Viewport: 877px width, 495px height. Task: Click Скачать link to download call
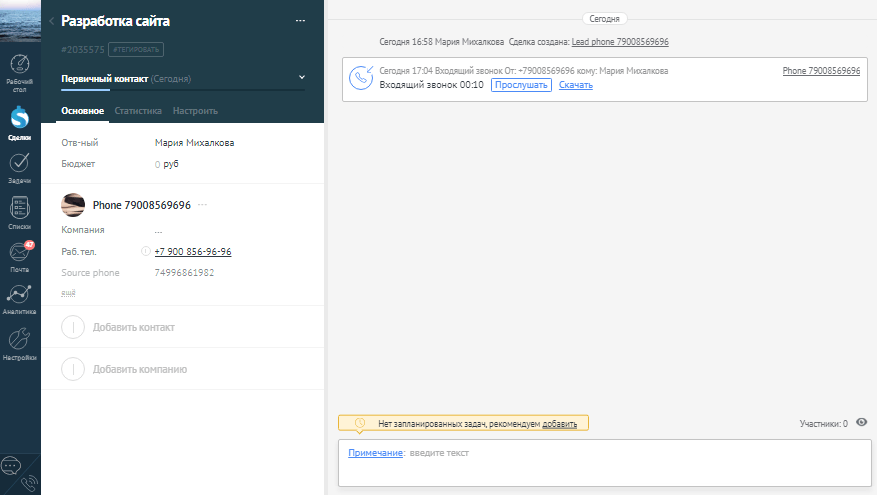pos(575,85)
